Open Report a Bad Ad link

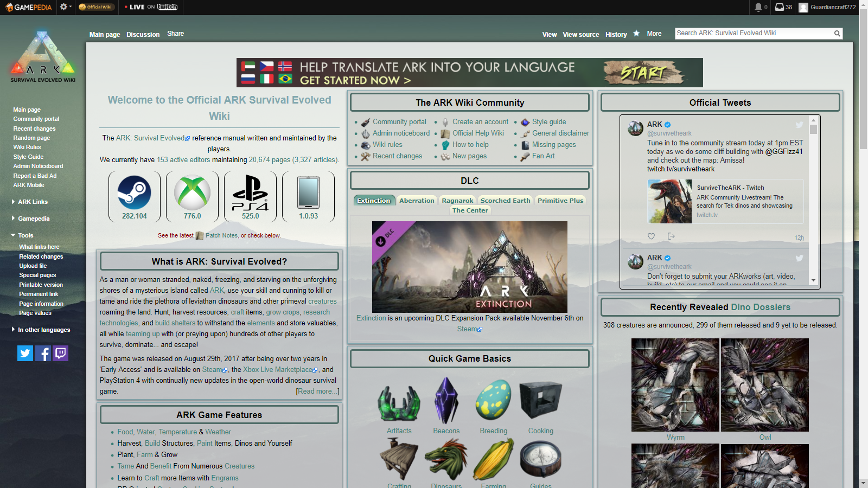click(35, 176)
